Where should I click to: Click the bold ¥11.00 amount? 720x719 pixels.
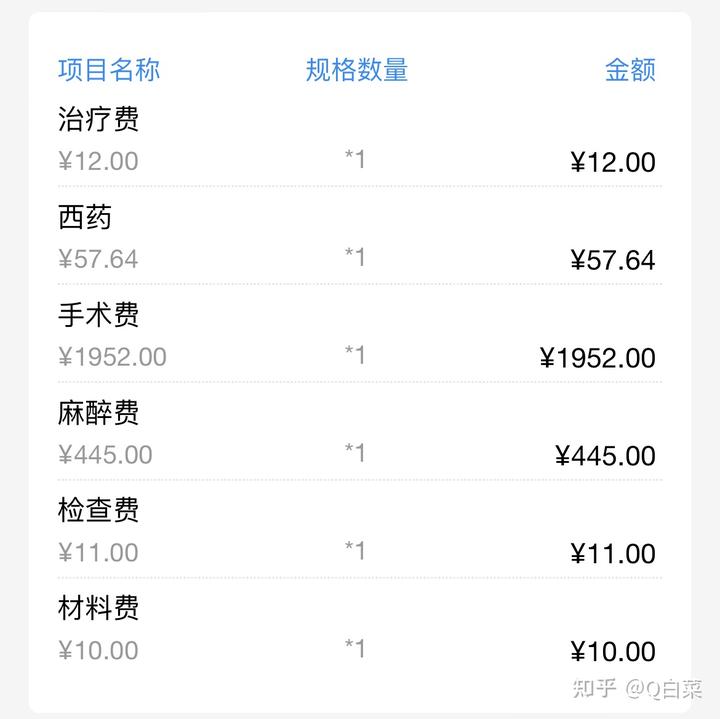coord(613,554)
